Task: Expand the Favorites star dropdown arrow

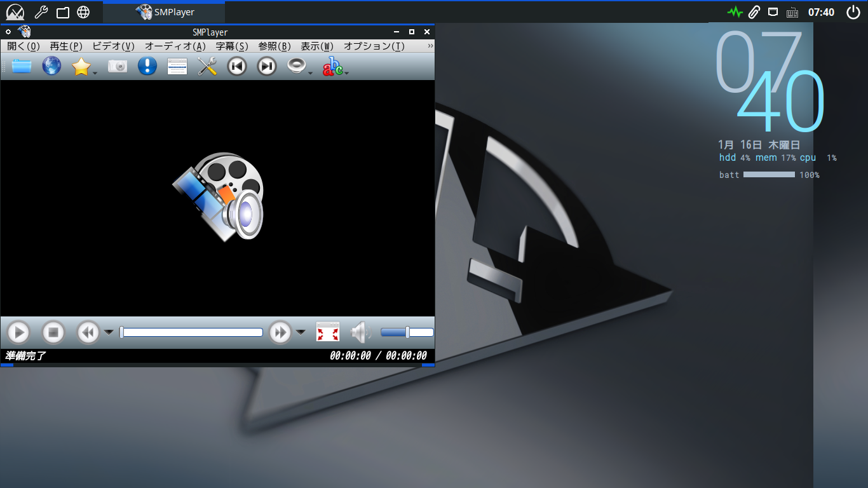Action: (95, 73)
